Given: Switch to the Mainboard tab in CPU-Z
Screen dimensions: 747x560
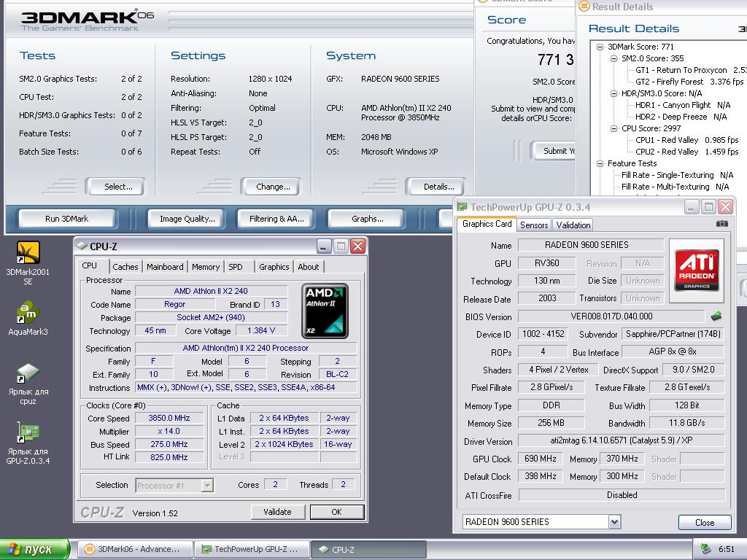Looking at the screenshot, I should (165, 267).
